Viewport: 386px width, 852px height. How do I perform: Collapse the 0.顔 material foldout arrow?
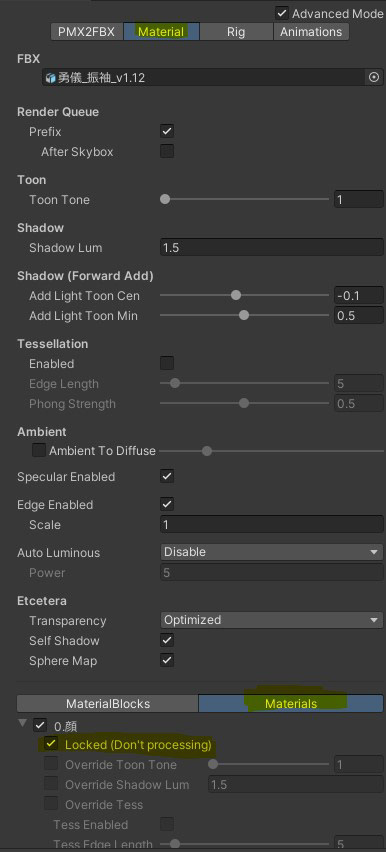(x=22, y=723)
